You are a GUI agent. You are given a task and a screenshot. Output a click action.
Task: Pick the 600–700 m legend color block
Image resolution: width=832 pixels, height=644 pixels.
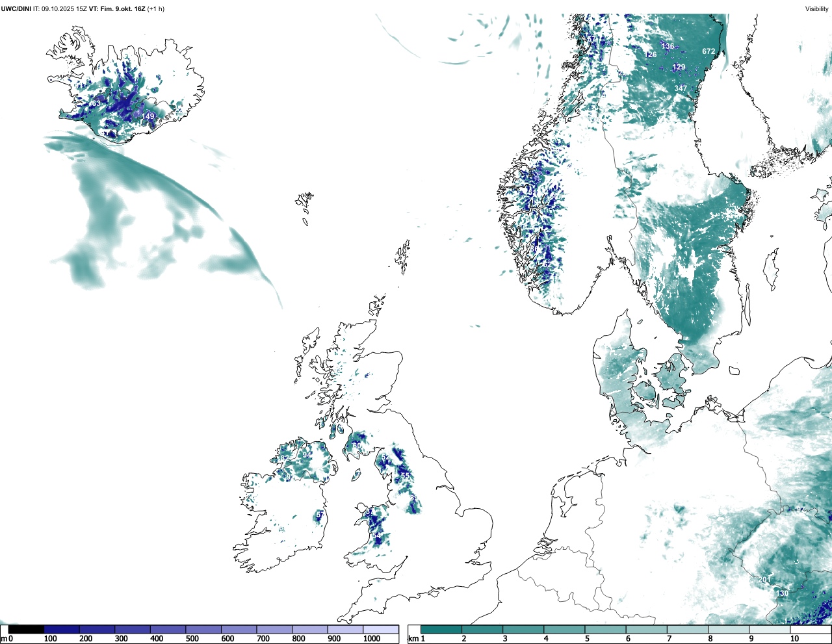(239, 629)
